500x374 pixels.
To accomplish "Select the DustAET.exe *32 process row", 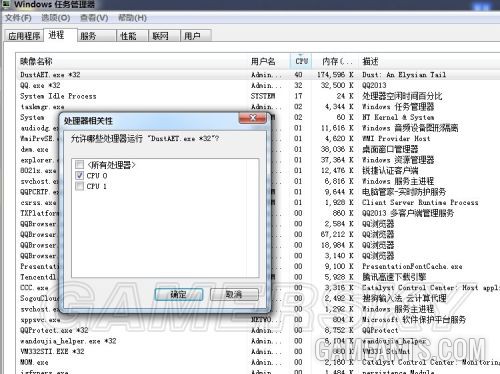I will [x=258, y=75].
